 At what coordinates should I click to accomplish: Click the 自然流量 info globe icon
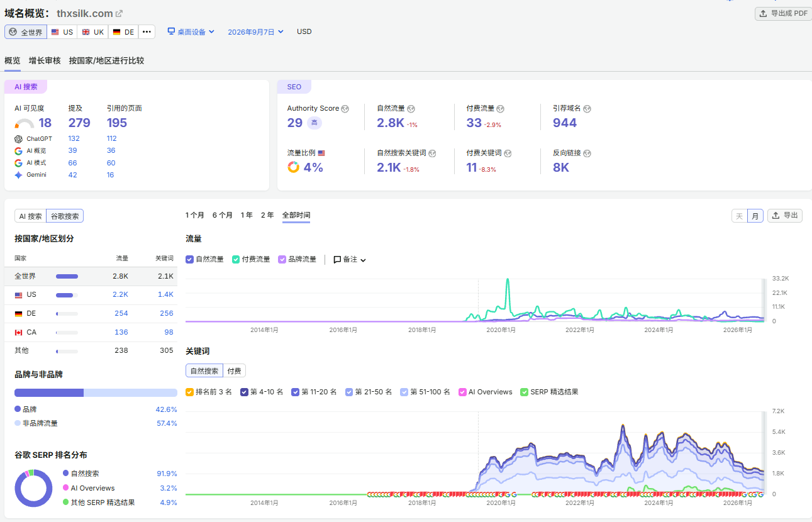click(x=411, y=109)
